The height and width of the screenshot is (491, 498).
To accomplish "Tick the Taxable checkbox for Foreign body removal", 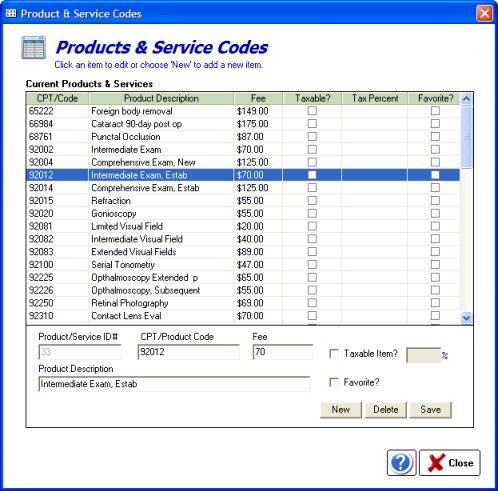I will tap(312, 111).
